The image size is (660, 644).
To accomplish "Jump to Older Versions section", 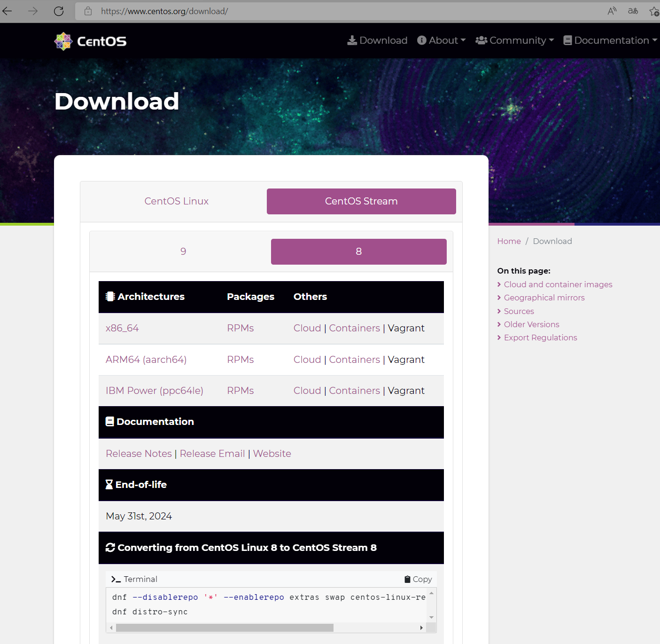I will click(532, 324).
